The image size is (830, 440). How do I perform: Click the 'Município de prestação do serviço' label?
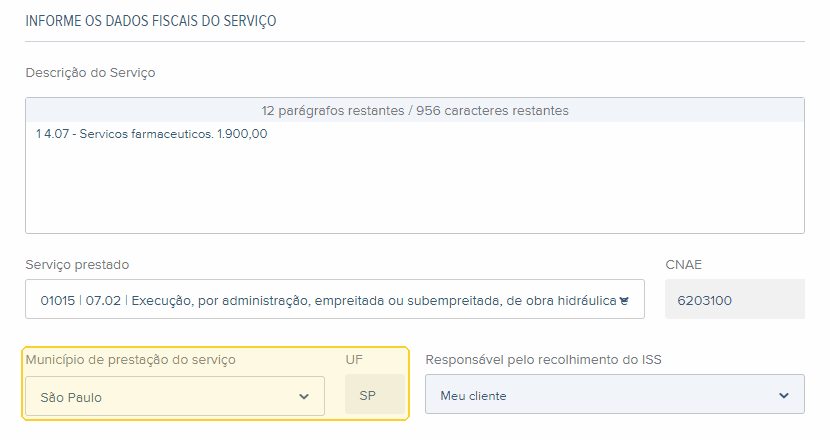[131, 360]
